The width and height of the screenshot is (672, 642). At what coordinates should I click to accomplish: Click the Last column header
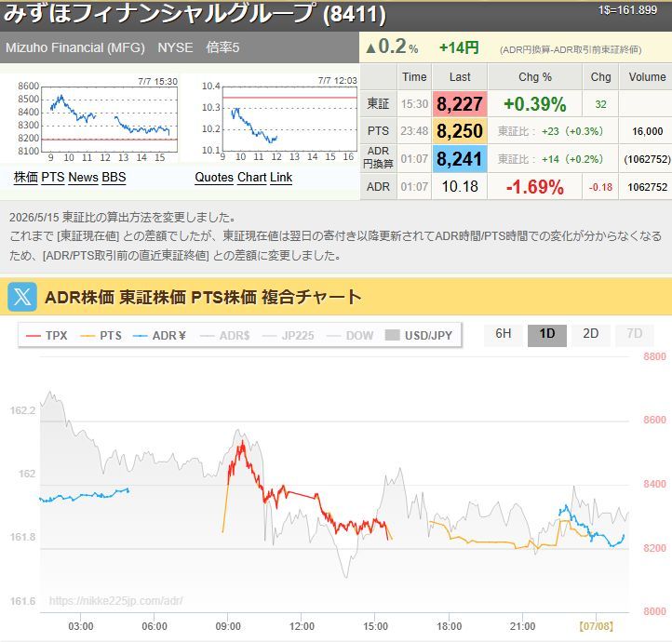click(460, 77)
